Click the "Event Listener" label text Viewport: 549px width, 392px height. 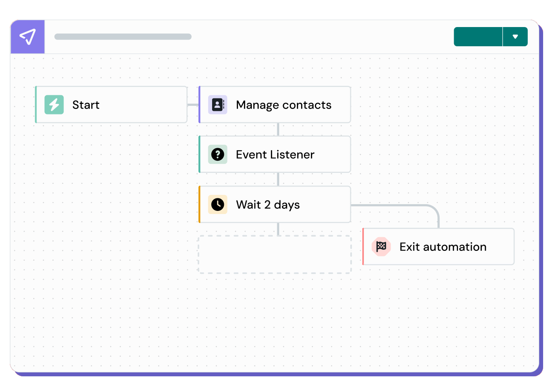pos(275,155)
